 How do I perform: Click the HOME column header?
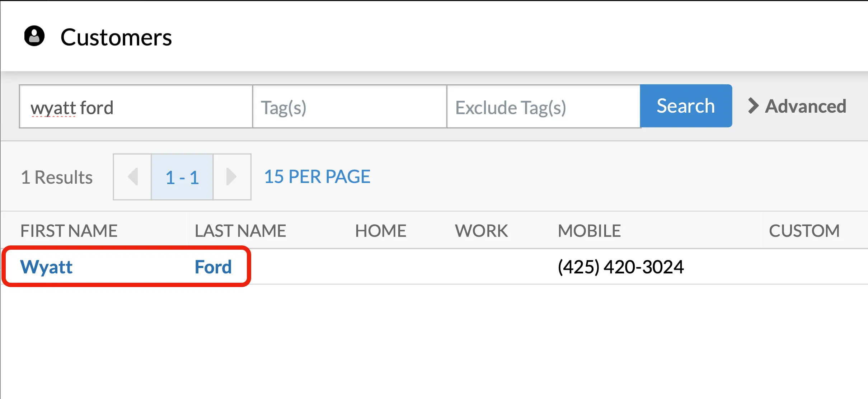(x=381, y=231)
